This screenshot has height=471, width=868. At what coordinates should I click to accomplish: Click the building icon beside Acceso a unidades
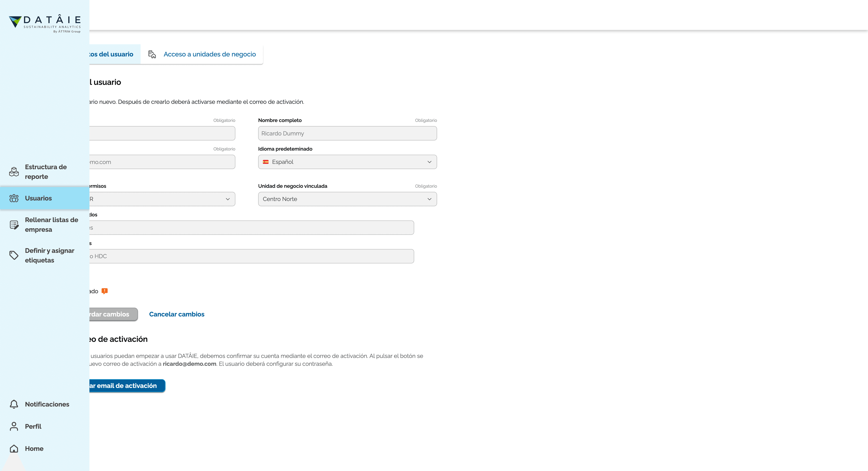[x=152, y=54]
